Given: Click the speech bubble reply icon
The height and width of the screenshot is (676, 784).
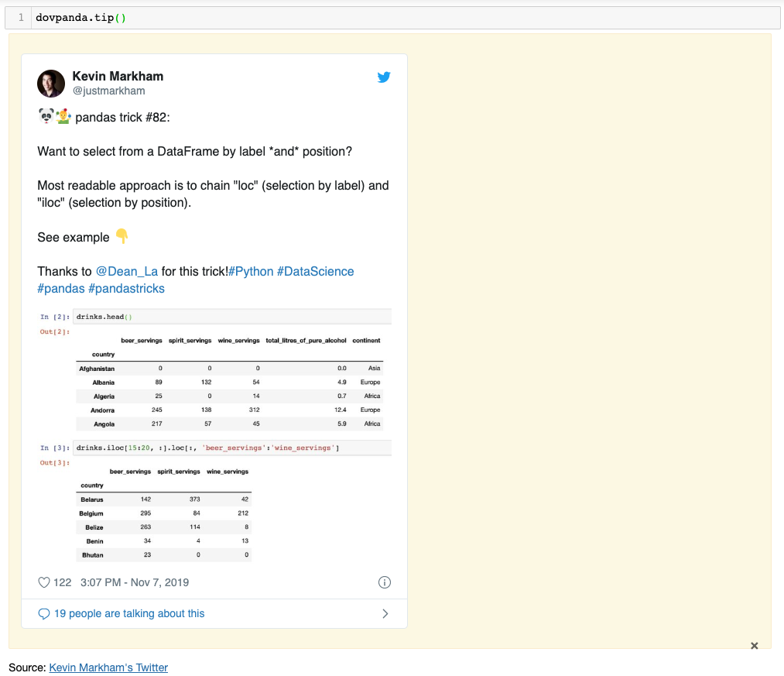Looking at the screenshot, I should (x=44, y=614).
